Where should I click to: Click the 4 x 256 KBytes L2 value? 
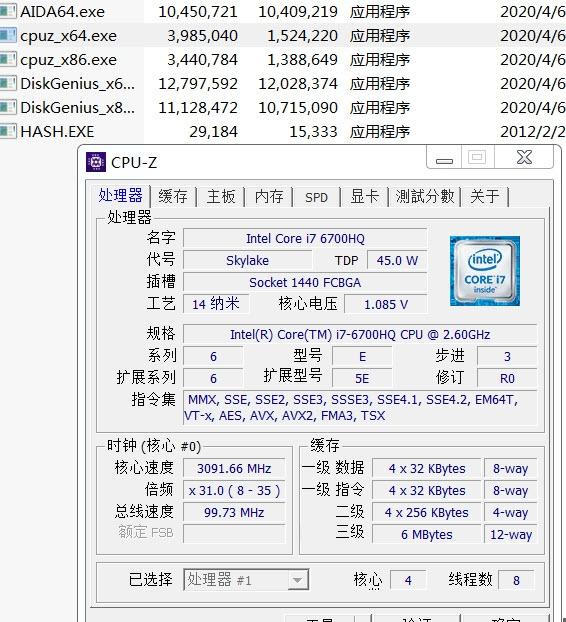(x=426, y=512)
